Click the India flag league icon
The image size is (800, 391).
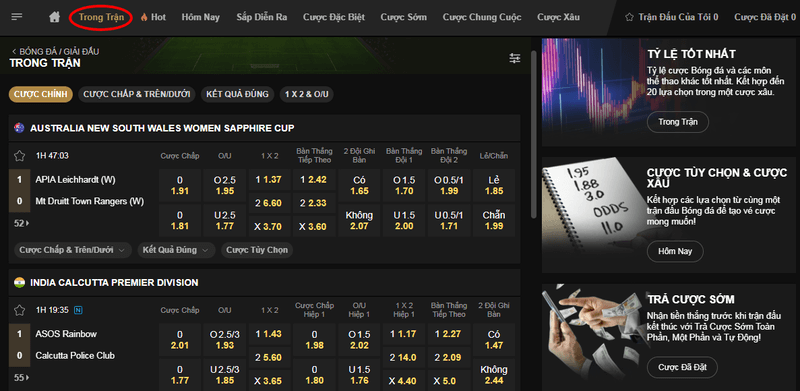click(19, 282)
